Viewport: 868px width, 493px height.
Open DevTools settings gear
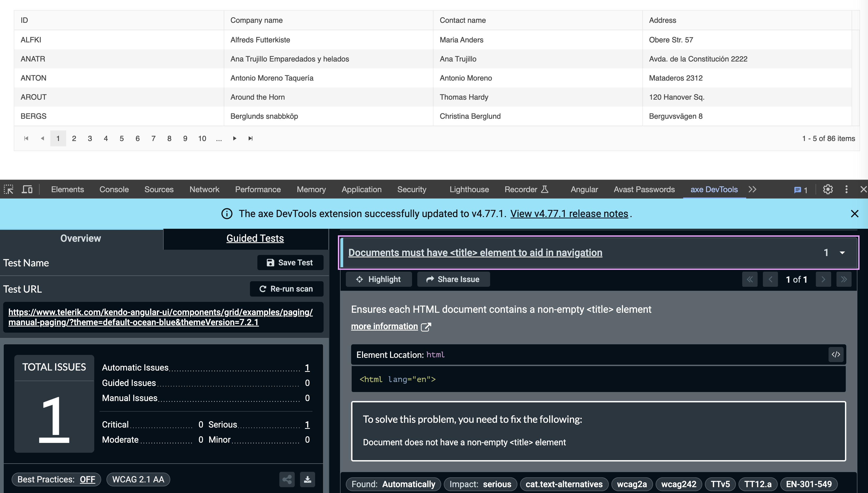828,189
